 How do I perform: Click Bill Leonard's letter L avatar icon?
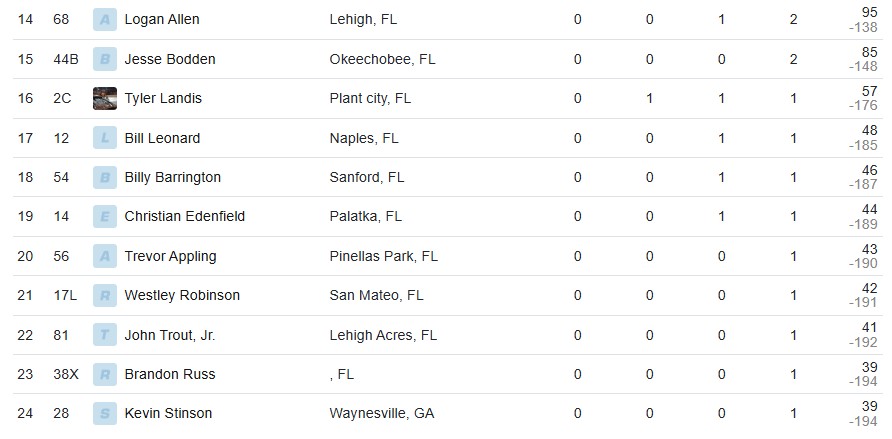click(104, 138)
